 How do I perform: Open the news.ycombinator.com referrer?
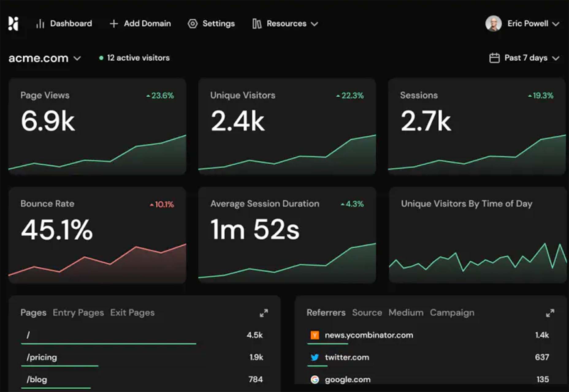[369, 335]
